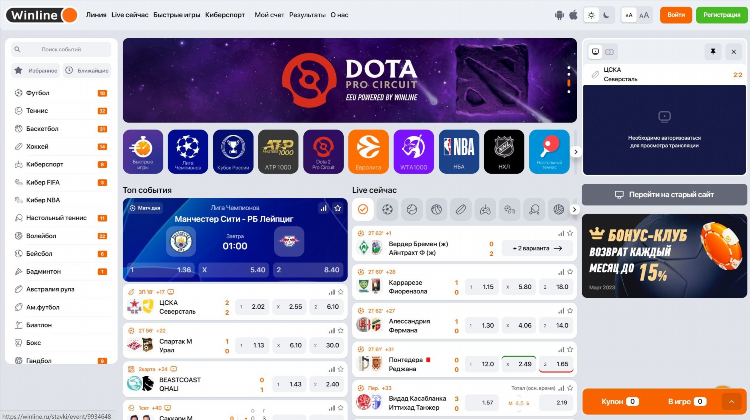Viewport: 750px width, 420px height.
Task: Open the Результаты menu item
Action: click(307, 15)
